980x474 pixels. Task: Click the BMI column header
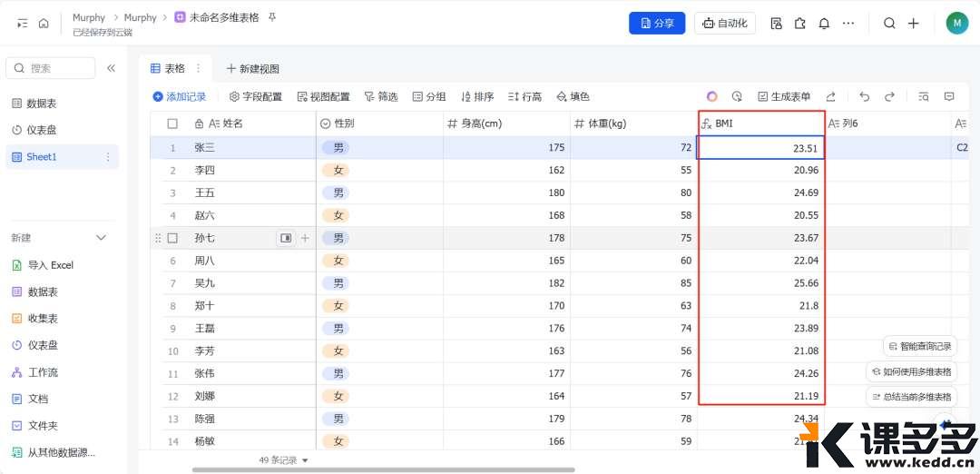(761, 123)
